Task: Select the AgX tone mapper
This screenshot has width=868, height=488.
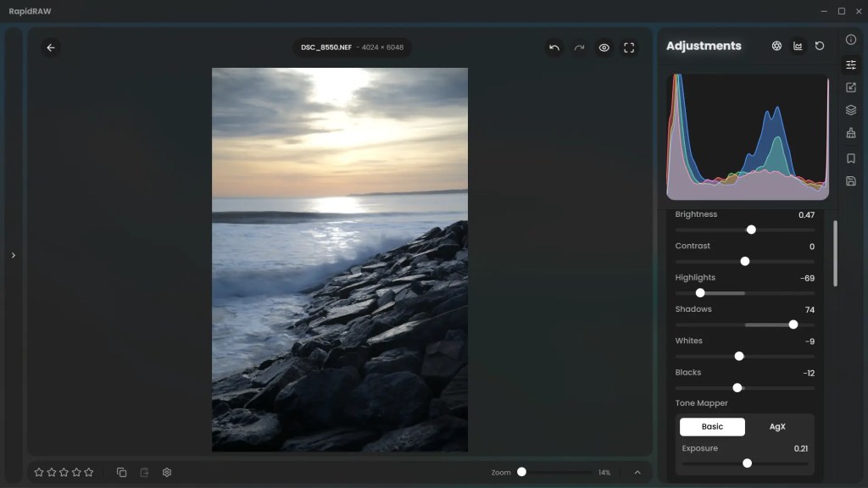Action: (x=777, y=426)
